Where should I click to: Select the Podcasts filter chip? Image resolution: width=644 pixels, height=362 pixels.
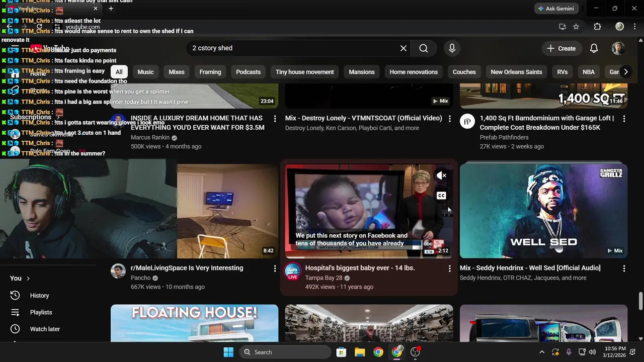click(249, 72)
